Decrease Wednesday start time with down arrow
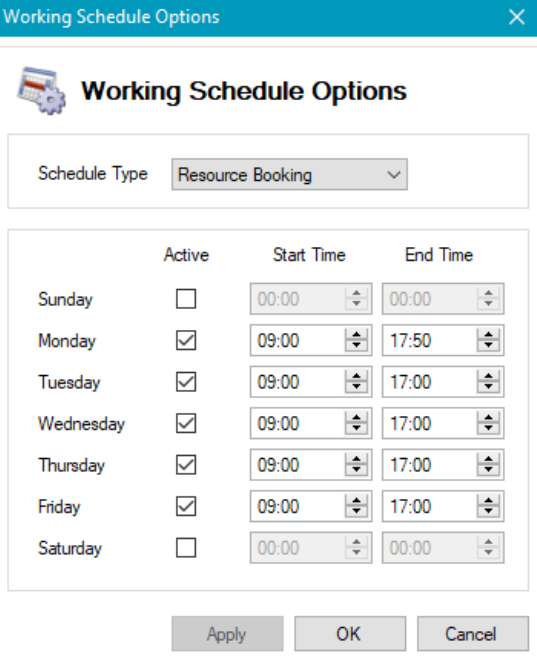The height and width of the screenshot is (663, 537). click(x=356, y=429)
